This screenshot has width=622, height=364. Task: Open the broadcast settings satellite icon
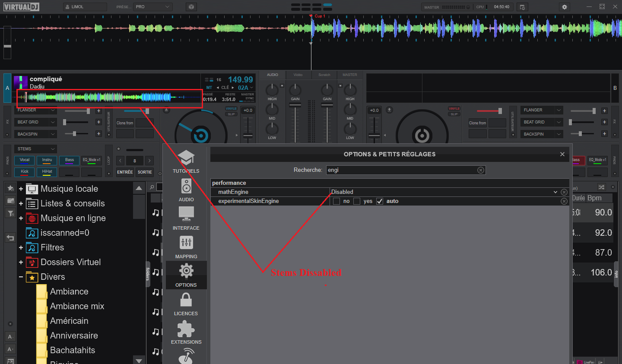(x=186, y=356)
